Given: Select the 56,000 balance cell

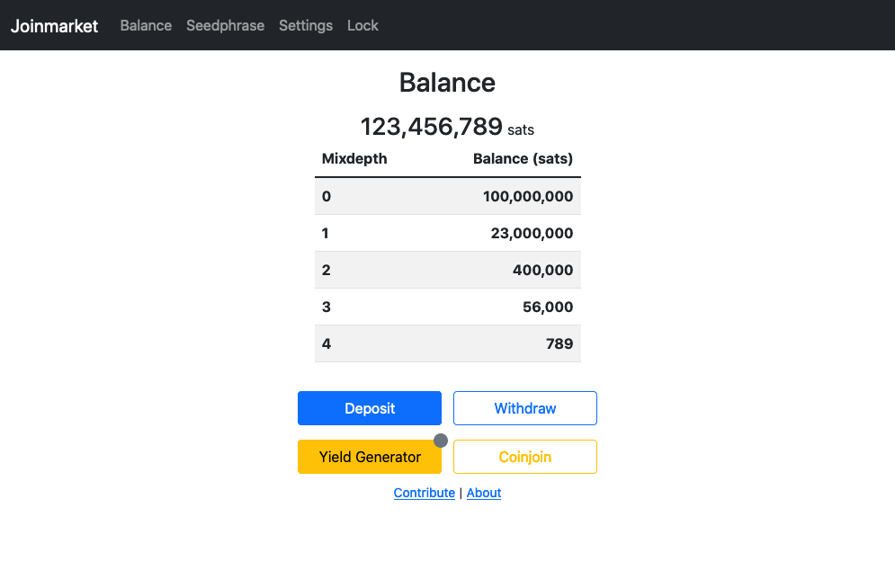Looking at the screenshot, I should click(x=548, y=307).
